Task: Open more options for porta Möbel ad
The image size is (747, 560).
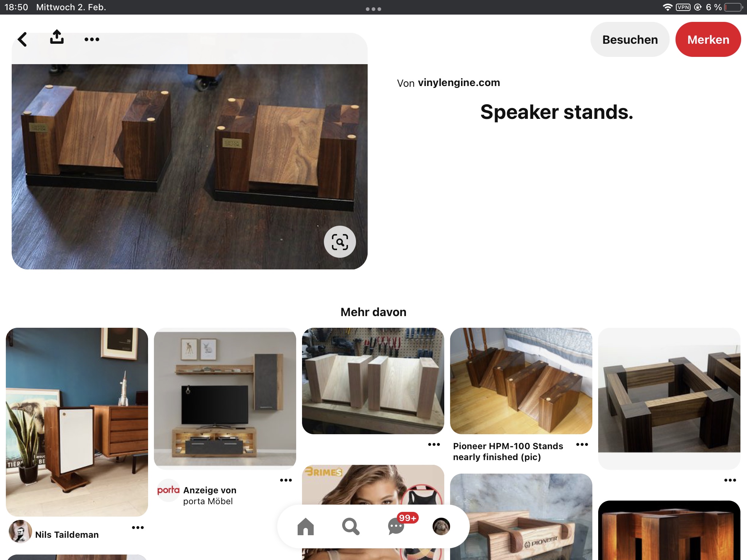Action: click(286, 480)
